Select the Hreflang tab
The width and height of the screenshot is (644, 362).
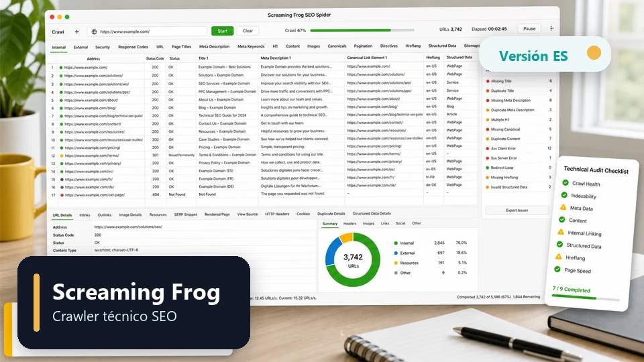pos(413,46)
